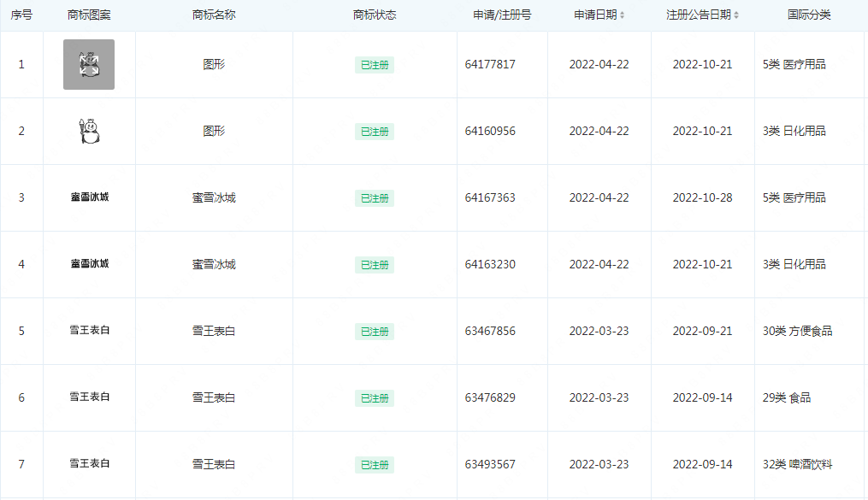This screenshot has width=868, height=500.
Task: Enlarge the row 1 trademark image thumbnail
Action: [x=89, y=64]
